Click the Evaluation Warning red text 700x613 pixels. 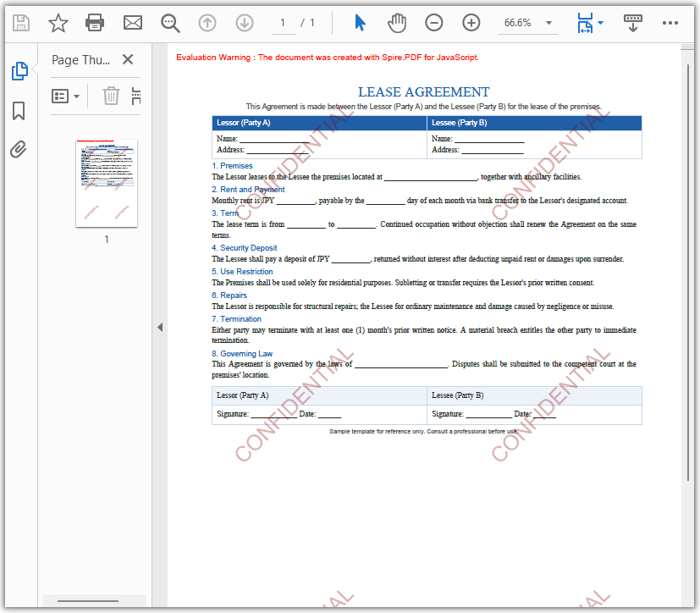pos(328,57)
